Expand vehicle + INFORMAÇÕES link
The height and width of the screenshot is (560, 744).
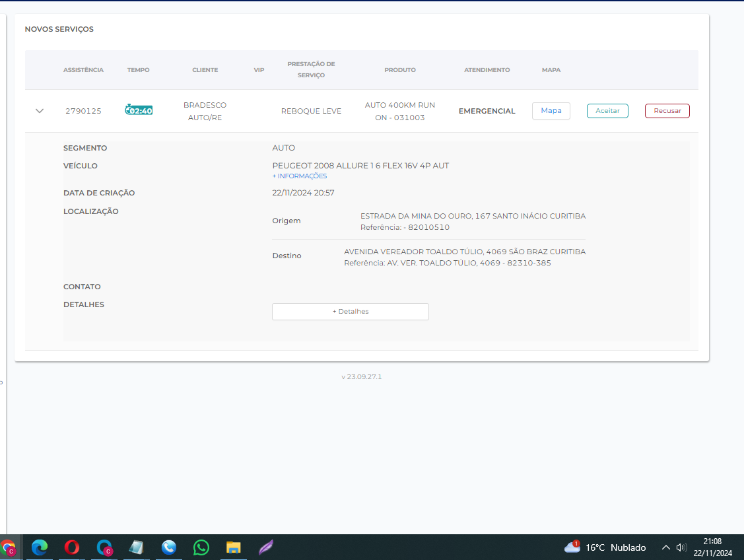point(299,176)
